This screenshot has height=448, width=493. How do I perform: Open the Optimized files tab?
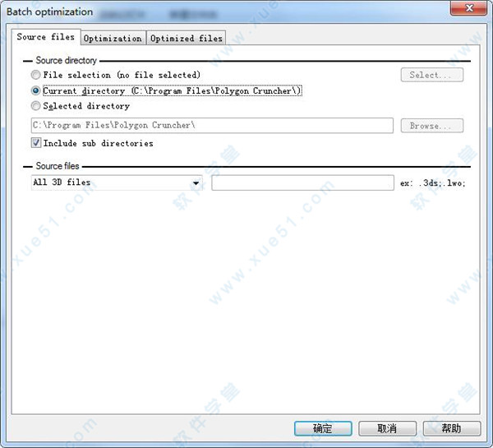(x=187, y=38)
